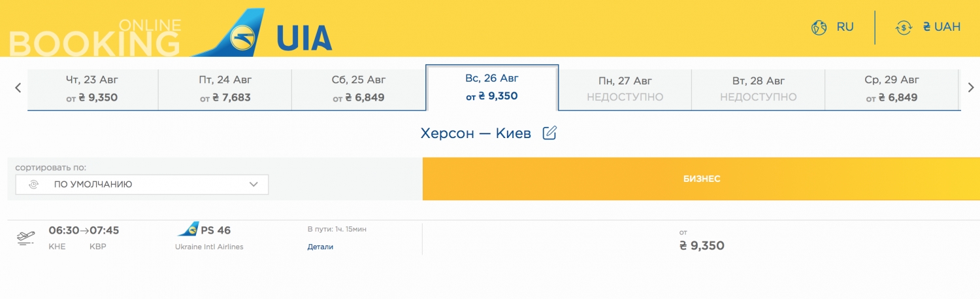
Task: Show later dates with right arrow
Action: click(x=971, y=88)
